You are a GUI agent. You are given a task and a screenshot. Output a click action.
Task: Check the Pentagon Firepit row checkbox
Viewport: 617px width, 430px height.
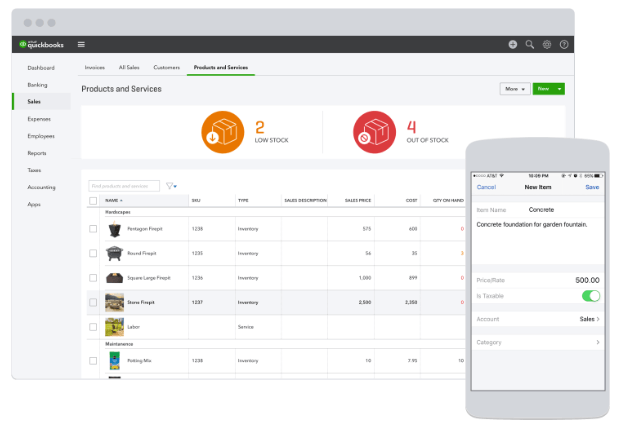[x=93, y=229]
